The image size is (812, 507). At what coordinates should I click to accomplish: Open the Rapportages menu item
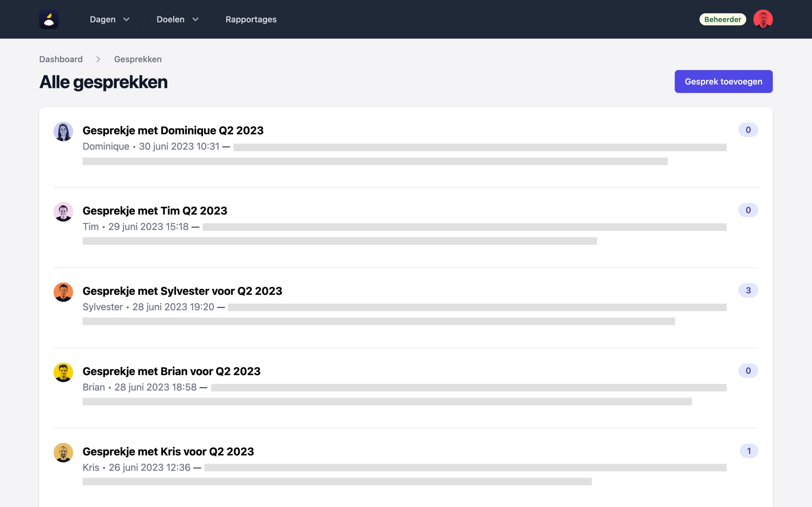[251, 19]
